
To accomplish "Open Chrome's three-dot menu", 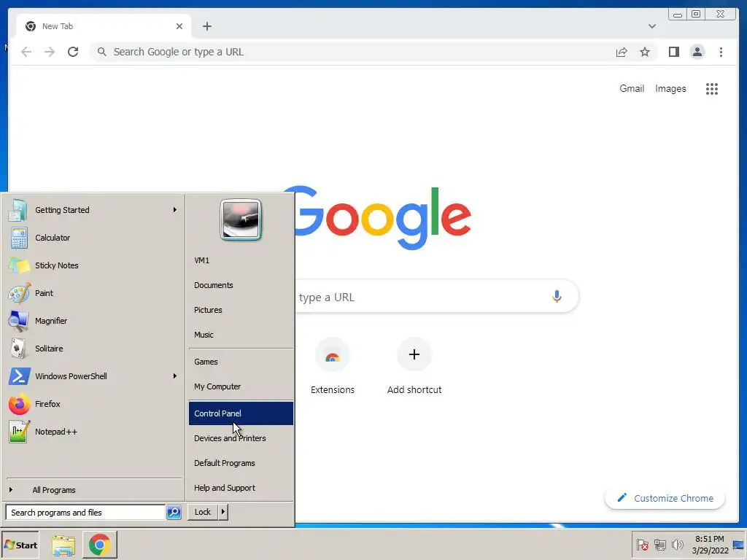I will point(721,52).
